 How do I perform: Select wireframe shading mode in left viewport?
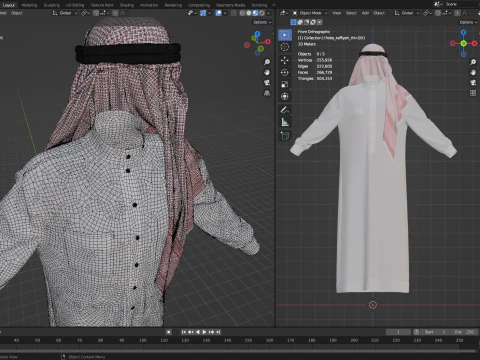pos(242,13)
